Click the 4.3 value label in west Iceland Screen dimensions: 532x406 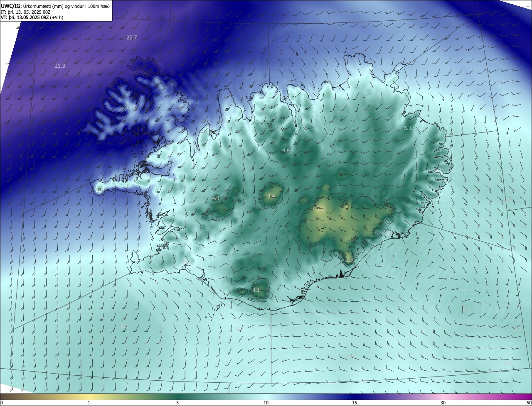pyautogui.click(x=216, y=198)
